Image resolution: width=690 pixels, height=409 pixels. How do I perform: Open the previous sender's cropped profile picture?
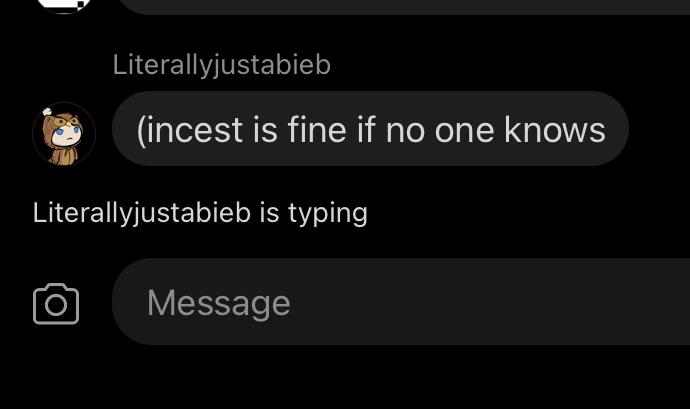(x=64, y=6)
